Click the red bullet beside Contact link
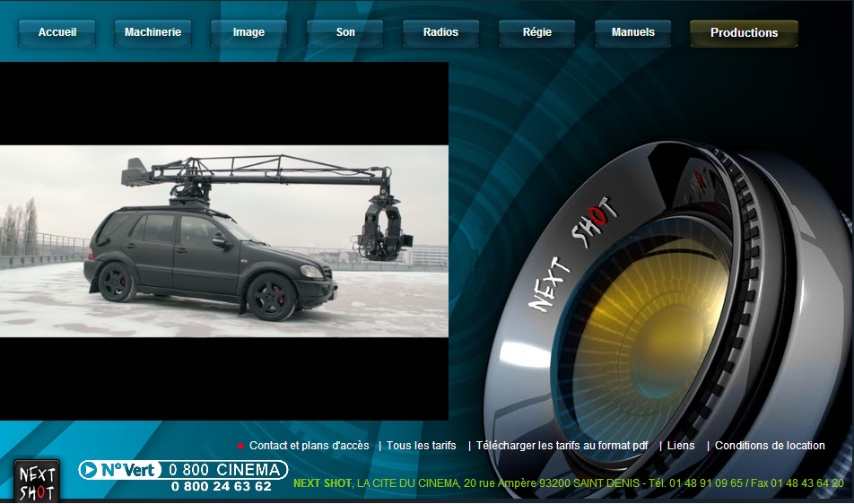This screenshot has width=854, height=504. tap(240, 446)
